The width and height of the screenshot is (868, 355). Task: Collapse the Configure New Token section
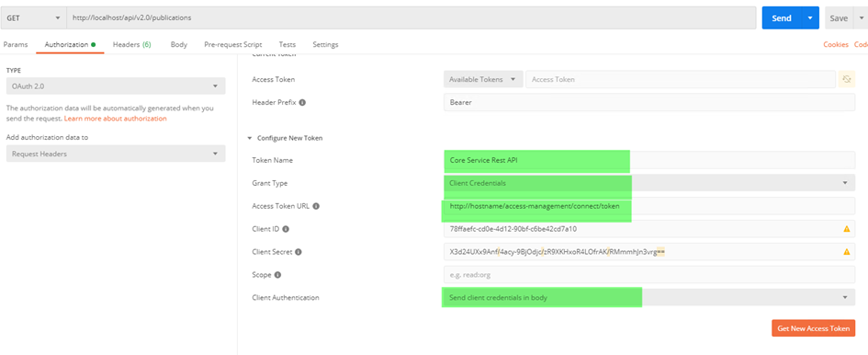pos(250,138)
